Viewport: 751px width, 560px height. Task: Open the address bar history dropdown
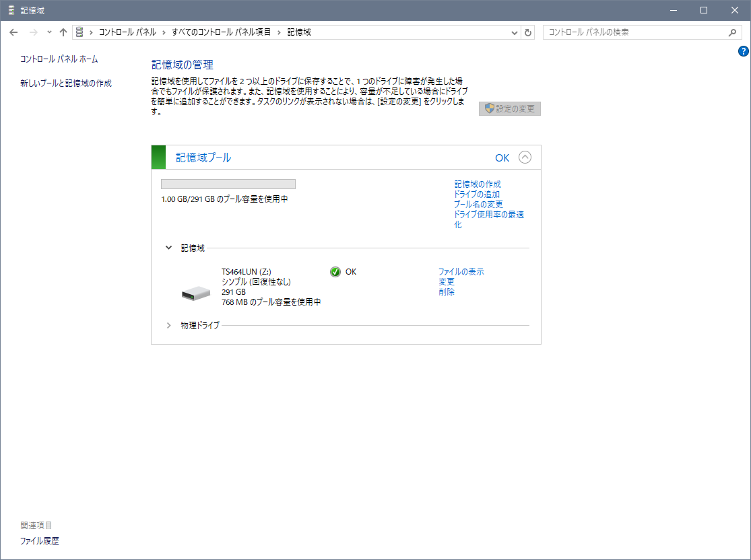515,32
